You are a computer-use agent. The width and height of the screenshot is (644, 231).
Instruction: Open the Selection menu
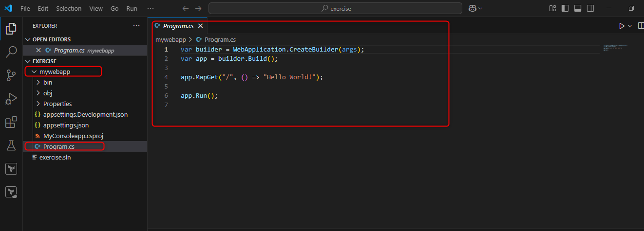pyautogui.click(x=69, y=8)
